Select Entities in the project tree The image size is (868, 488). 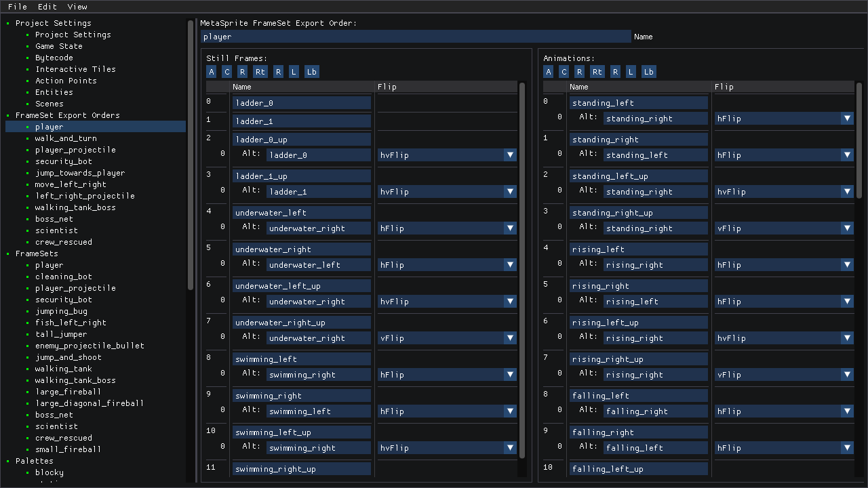coord(54,92)
